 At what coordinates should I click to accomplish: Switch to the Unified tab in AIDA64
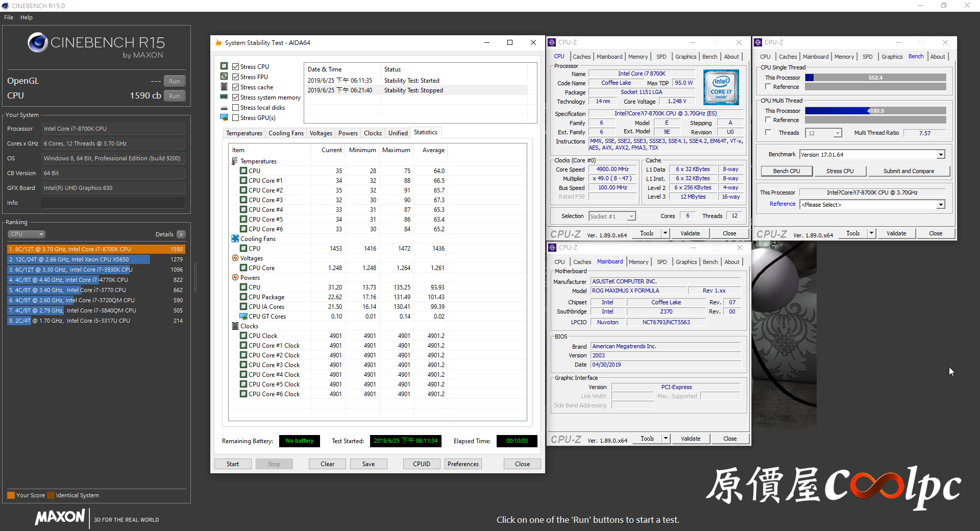(398, 133)
